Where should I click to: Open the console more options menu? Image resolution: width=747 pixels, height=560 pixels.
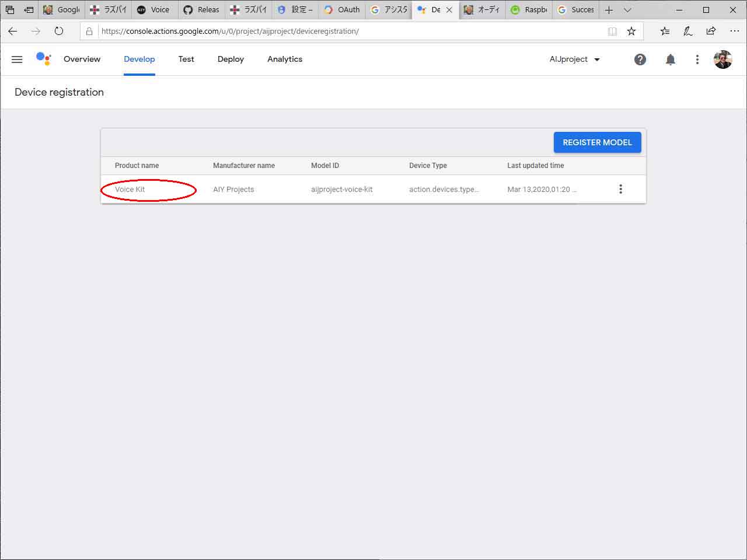(697, 59)
